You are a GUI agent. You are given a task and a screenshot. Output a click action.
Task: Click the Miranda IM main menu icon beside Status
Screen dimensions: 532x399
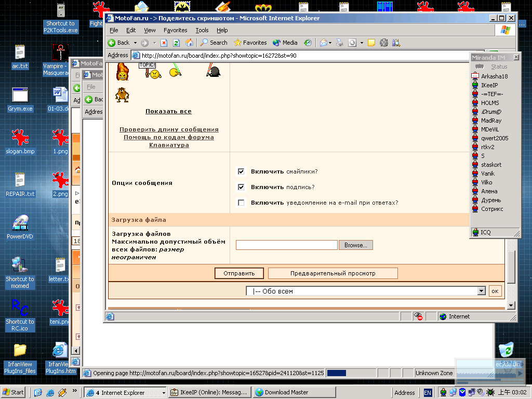click(479, 66)
